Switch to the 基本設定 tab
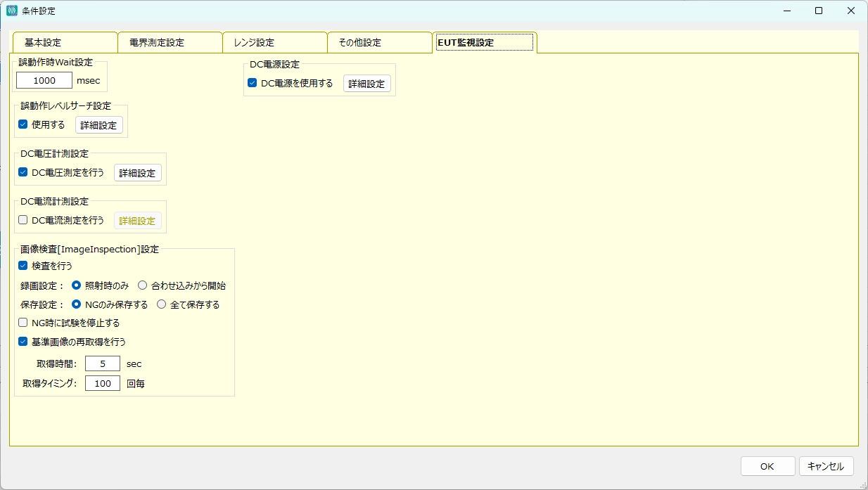This screenshot has width=868, height=490. tap(65, 43)
